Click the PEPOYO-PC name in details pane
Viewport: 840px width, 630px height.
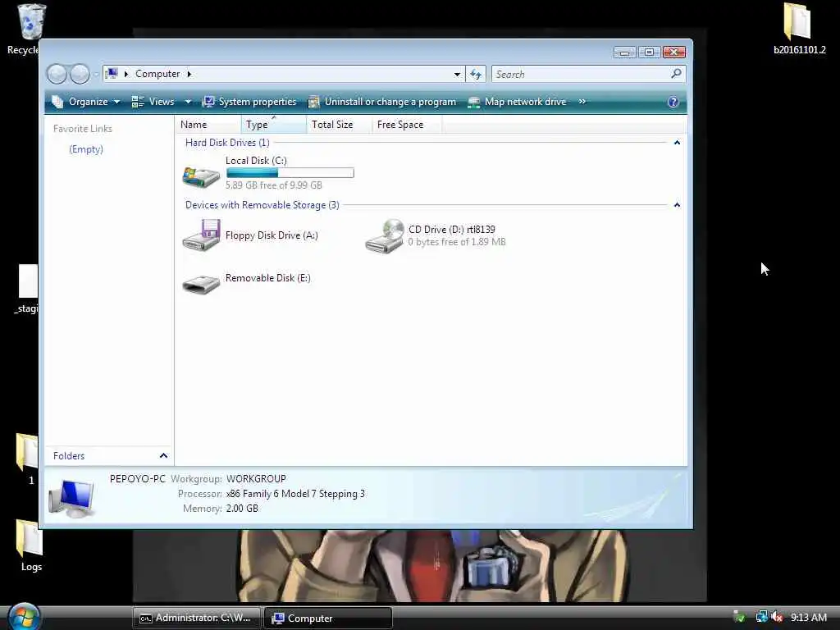point(138,479)
